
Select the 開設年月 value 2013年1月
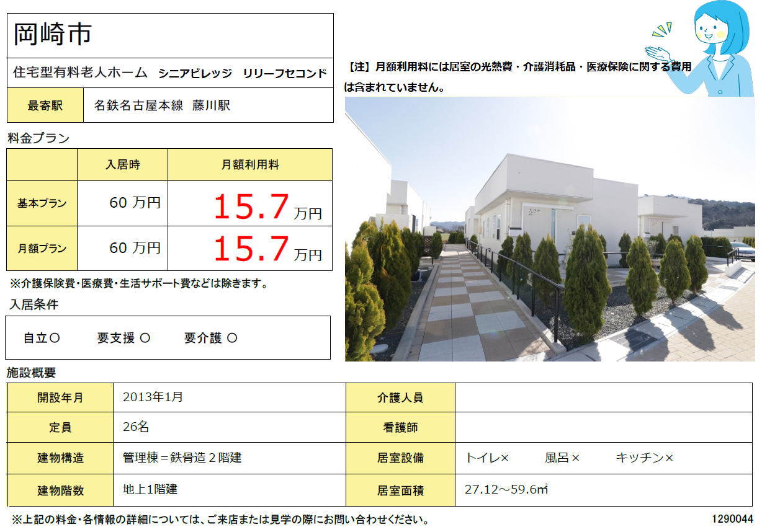[x=153, y=397]
